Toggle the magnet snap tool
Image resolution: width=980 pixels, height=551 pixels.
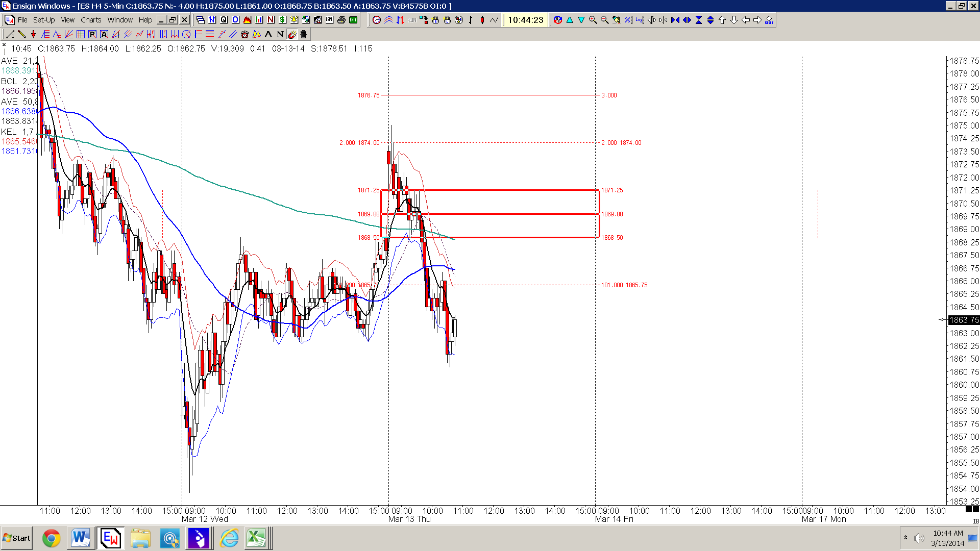click(292, 34)
